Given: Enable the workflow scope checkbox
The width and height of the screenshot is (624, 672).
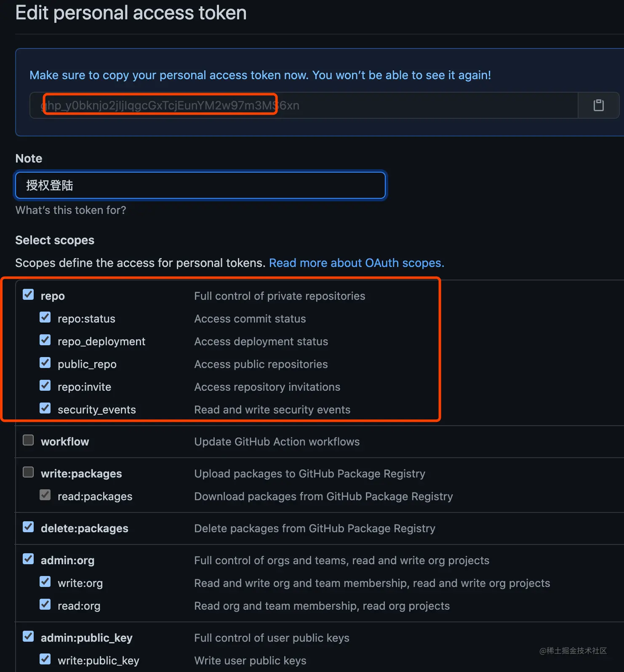Looking at the screenshot, I should [28, 440].
